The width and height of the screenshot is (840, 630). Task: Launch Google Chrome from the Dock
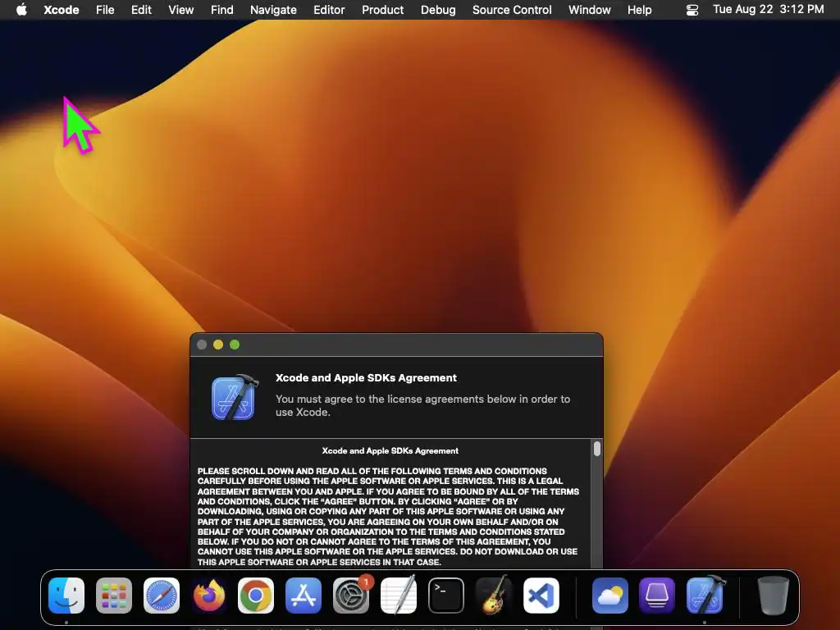click(256, 596)
